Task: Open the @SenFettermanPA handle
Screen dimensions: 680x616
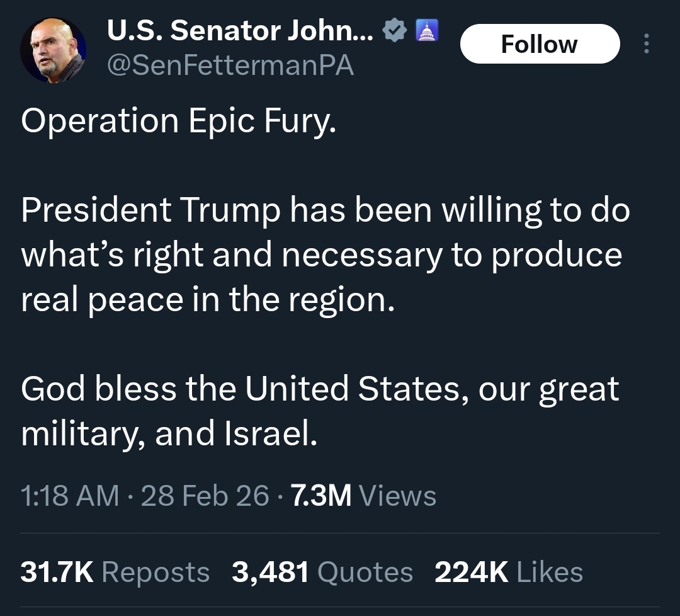Action: (230, 66)
